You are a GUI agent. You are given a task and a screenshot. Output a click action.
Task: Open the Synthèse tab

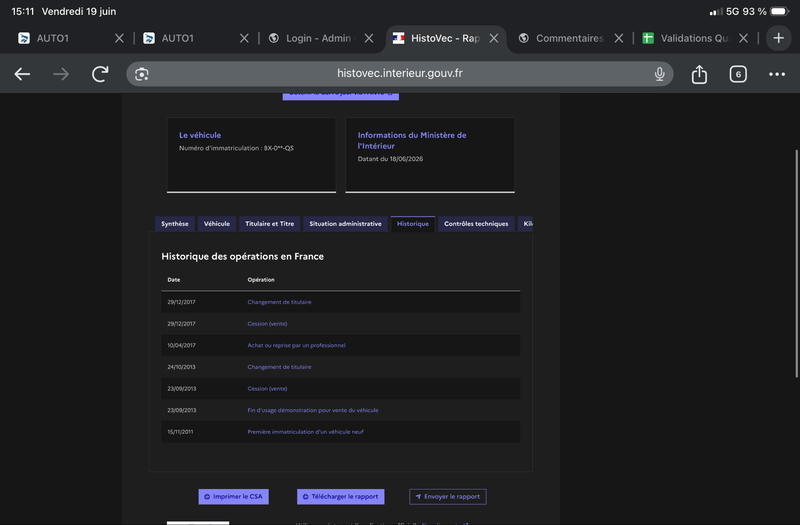(174, 223)
